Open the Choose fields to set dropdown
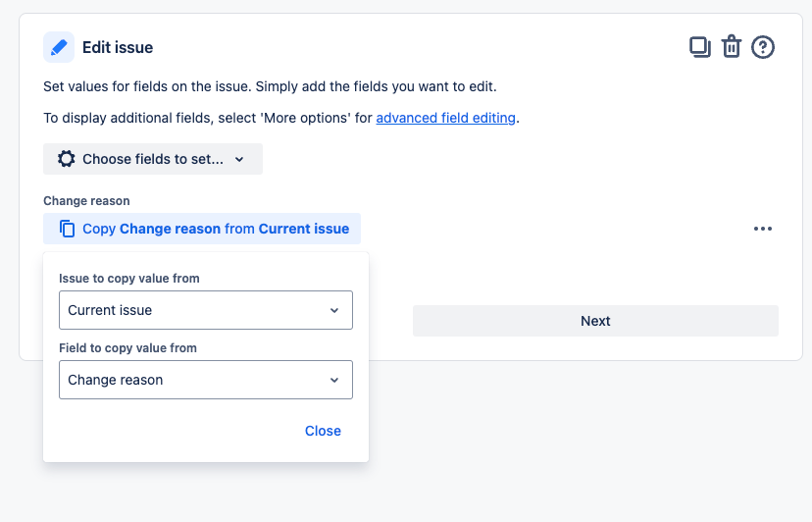Image resolution: width=812 pixels, height=522 pixels. pos(153,159)
